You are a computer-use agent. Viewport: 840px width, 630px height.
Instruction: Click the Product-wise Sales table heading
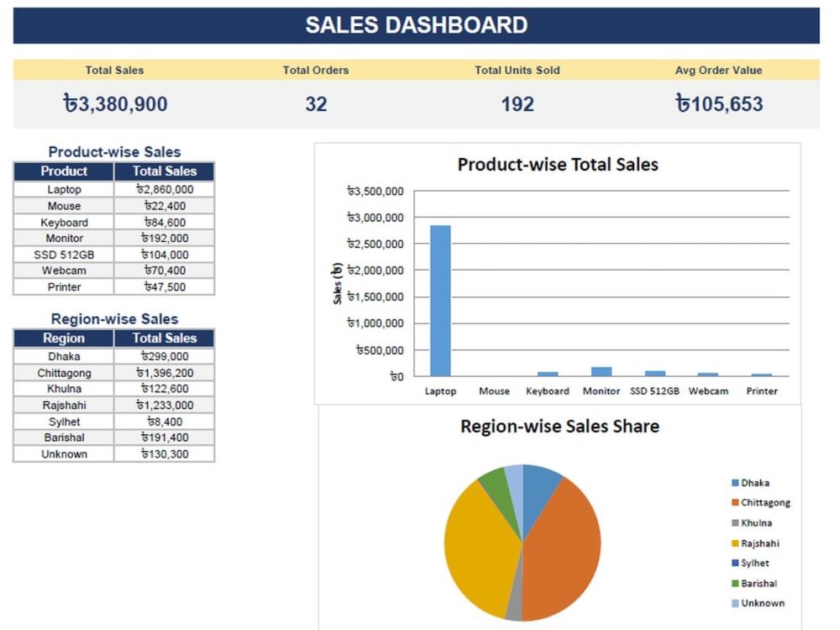pyautogui.click(x=114, y=151)
